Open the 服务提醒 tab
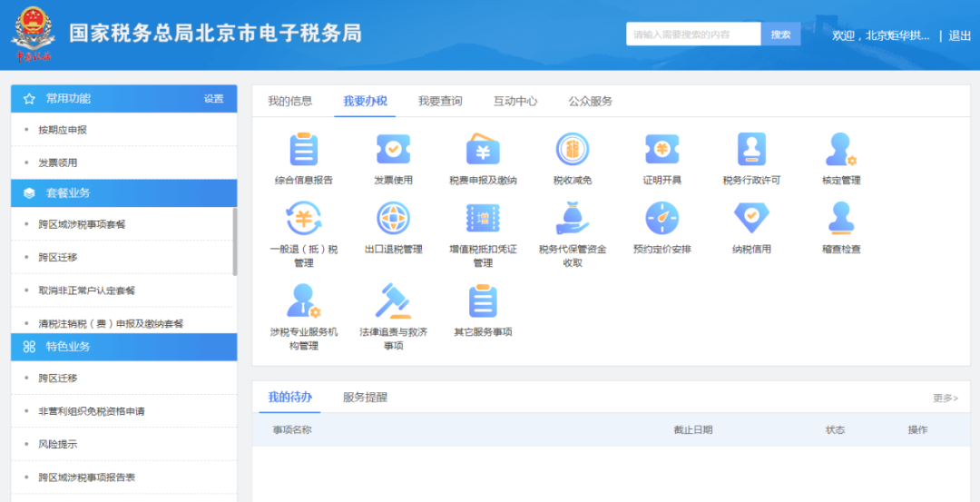 pyautogui.click(x=365, y=397)
